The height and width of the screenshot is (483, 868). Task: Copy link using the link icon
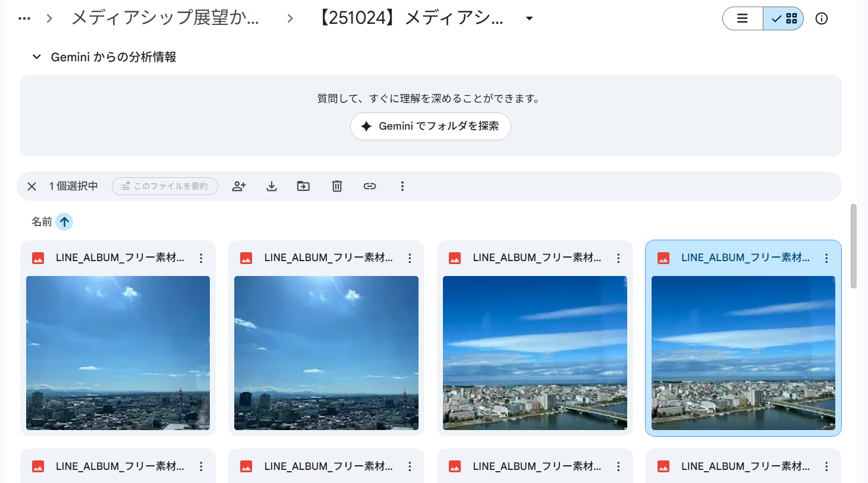click(x=370, y=186)
